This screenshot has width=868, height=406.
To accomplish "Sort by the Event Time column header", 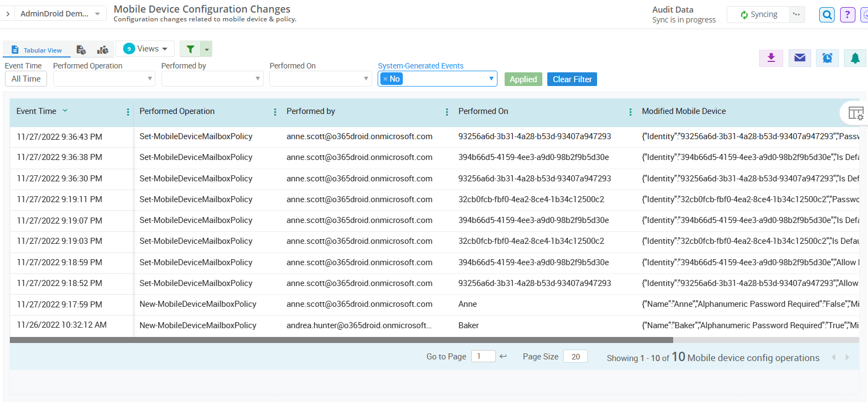I will pyautogui.click(x=36, y=111).
